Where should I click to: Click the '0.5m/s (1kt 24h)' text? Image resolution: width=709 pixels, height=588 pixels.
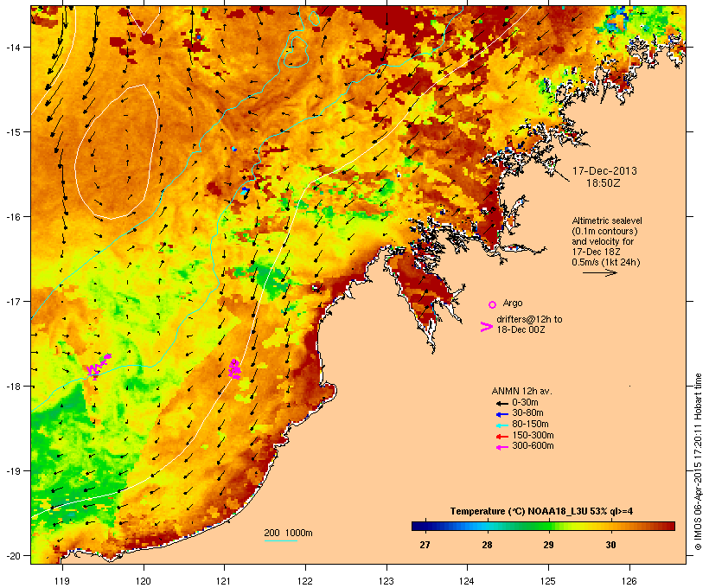pyautogui.click(x=606, y=262)
